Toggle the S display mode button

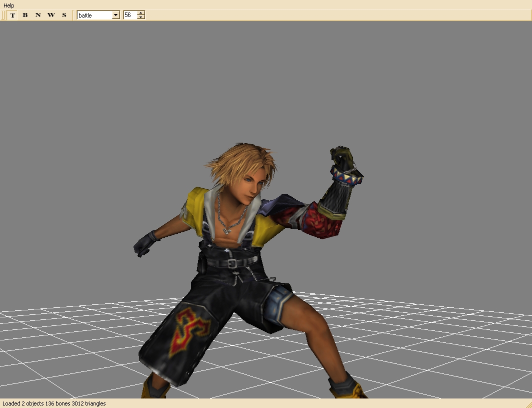pos(64,16)
